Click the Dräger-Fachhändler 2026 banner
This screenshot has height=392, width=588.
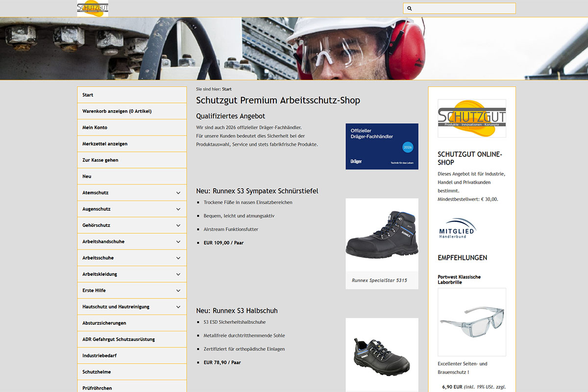(382, 147)
